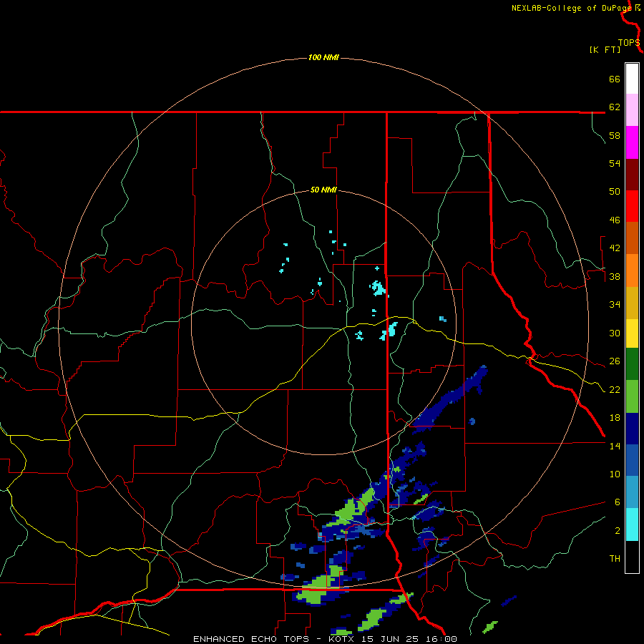Pick the gold legend swatch
Viewport: 644px width, 644px height.
click(x=632, y=303)
